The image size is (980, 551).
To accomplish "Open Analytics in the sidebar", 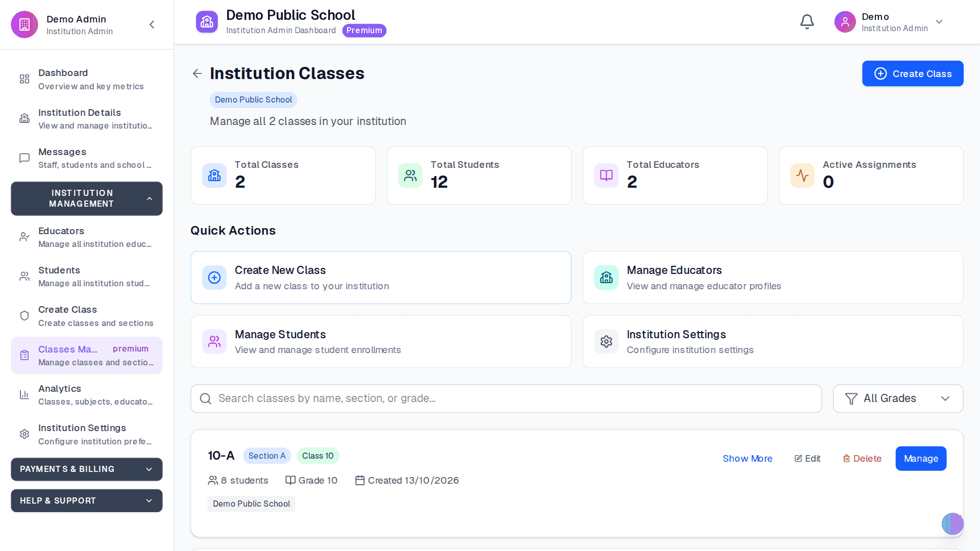I will tap(87, 395).
